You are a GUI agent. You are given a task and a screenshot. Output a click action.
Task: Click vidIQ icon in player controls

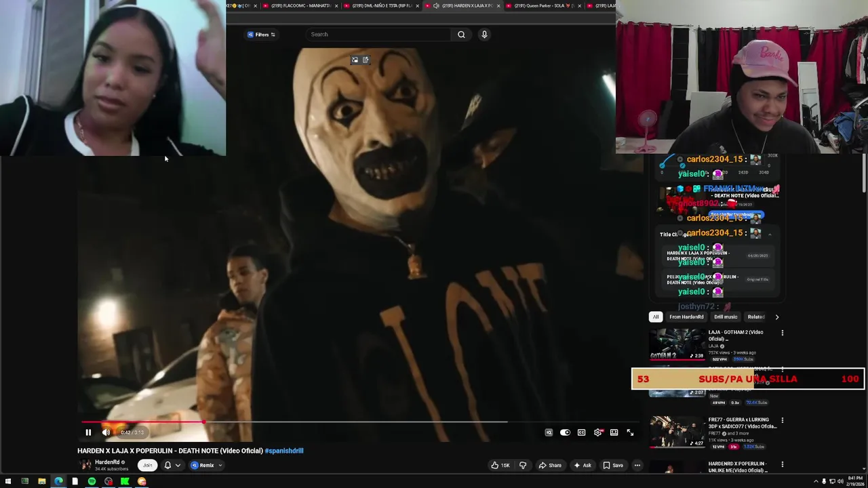pyautogui.click(x=549, y=432)
